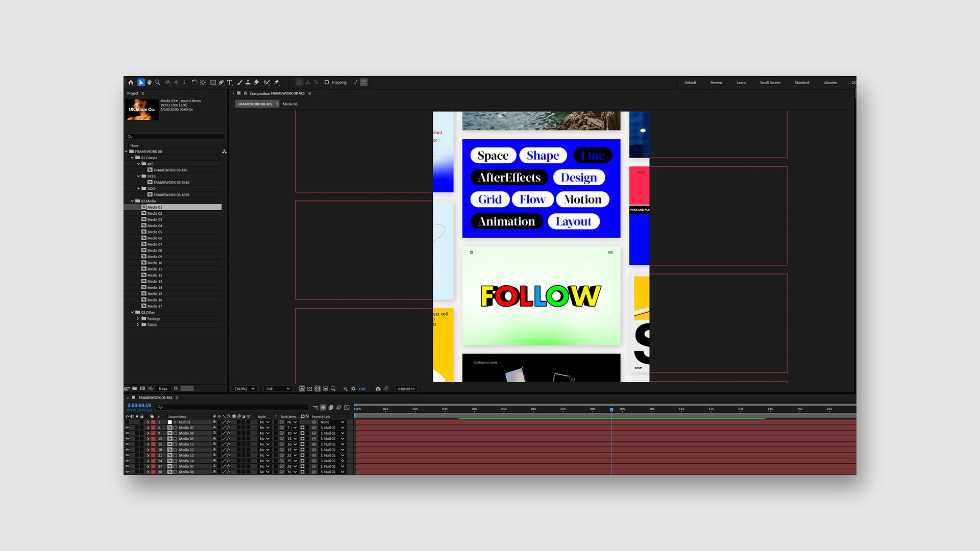Toggle visibility eye for layer 6 Media 07
Viewport: 980px width, 551px height.
click(x=127, y=428)
